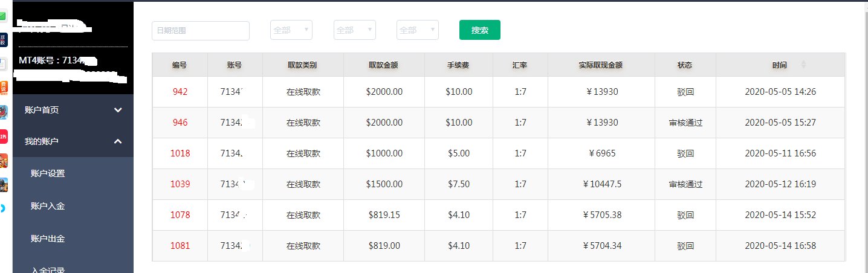Click the sort arrows in 时间 column header

click(x=803, y=65)
